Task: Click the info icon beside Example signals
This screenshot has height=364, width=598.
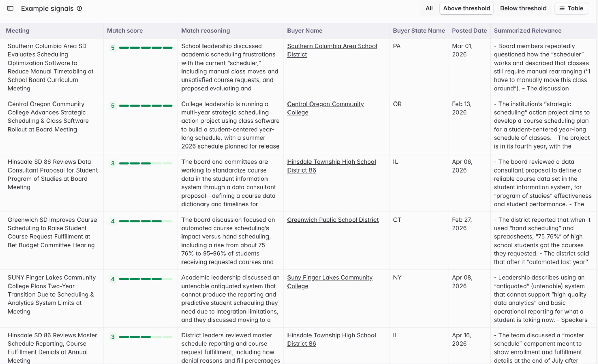Action: point(79,8)
